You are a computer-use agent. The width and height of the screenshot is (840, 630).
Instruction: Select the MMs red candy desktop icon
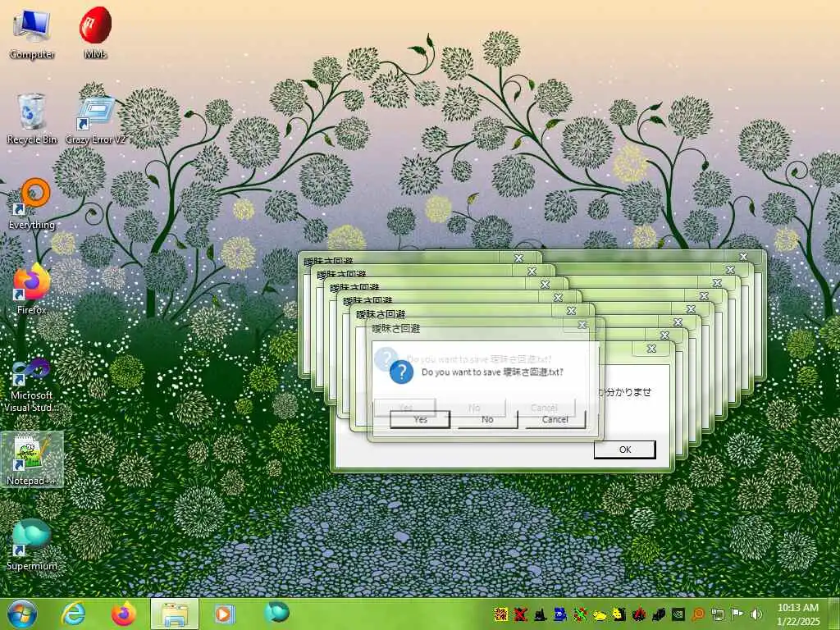[95, 32]
